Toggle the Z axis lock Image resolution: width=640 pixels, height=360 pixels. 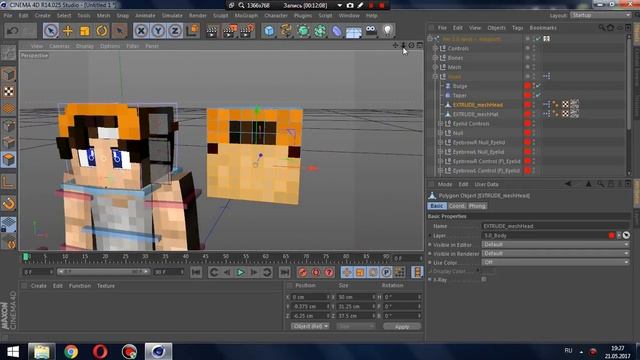[175, 31]
